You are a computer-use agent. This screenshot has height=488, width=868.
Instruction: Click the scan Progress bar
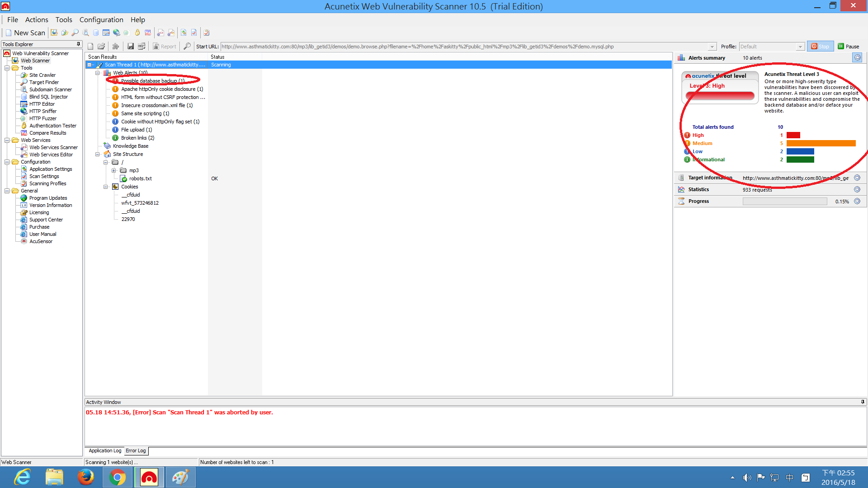pyautogui.click(x=785, y=202)
